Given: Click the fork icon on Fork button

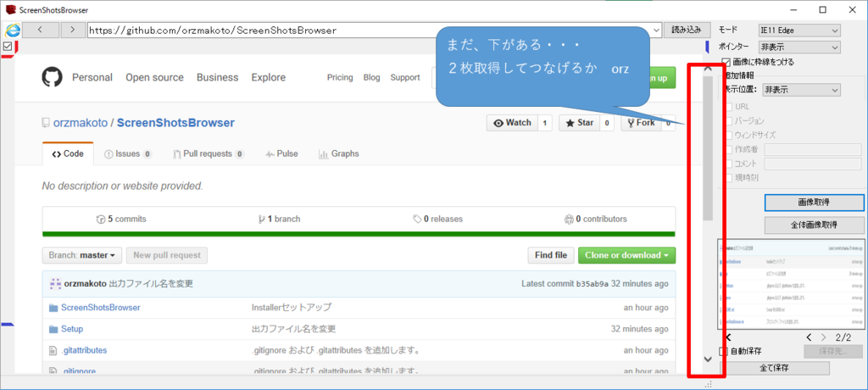Looking at the screenshot, I should click(631, 123).
